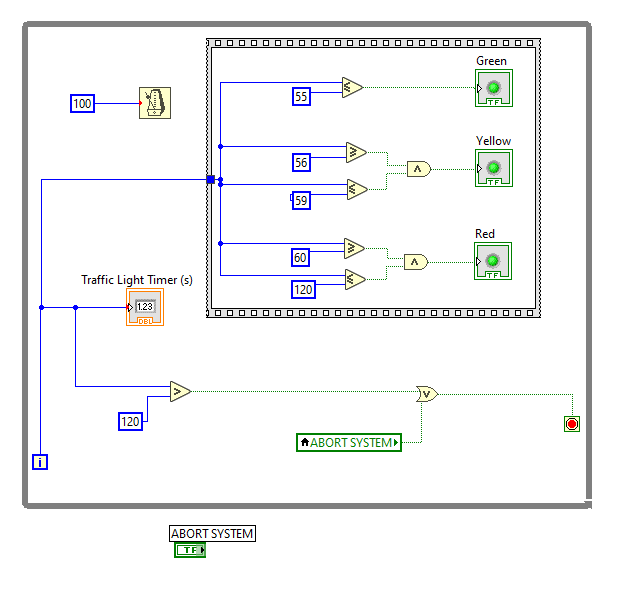Click the 100 numeric constant
Screen dimensions: 638x597
click(x=83, y=103)
